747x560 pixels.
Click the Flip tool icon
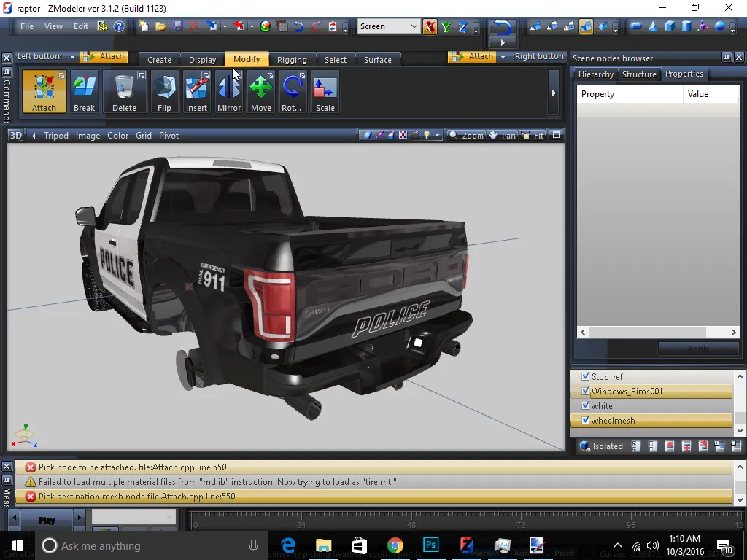pyautogui.click(x=164, y=91)
